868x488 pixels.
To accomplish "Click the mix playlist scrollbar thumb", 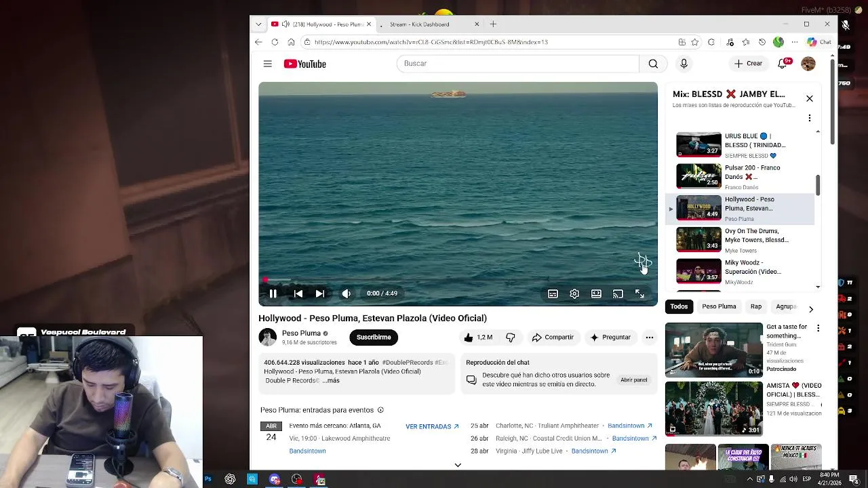I will click(818, 185).
